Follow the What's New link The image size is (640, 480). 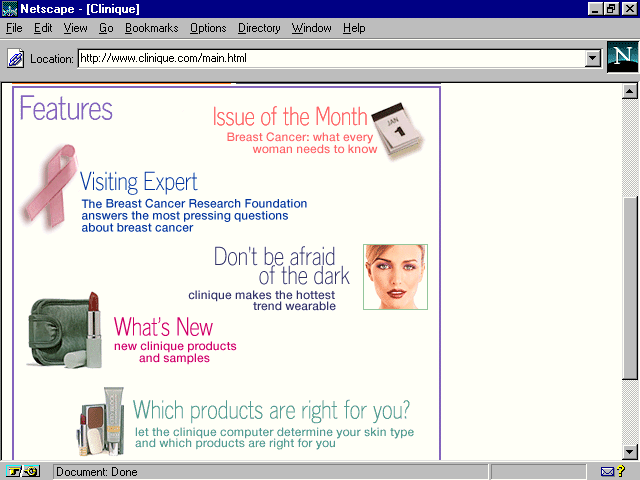pos(163,327)
